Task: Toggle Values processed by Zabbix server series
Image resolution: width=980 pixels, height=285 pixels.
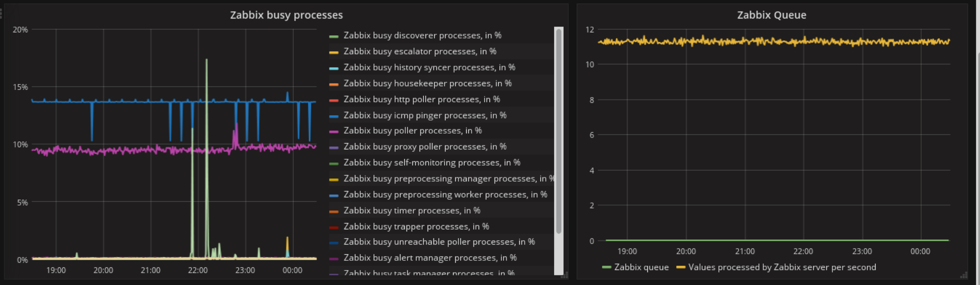Action: pyautogui.click(x=782, y=268)
